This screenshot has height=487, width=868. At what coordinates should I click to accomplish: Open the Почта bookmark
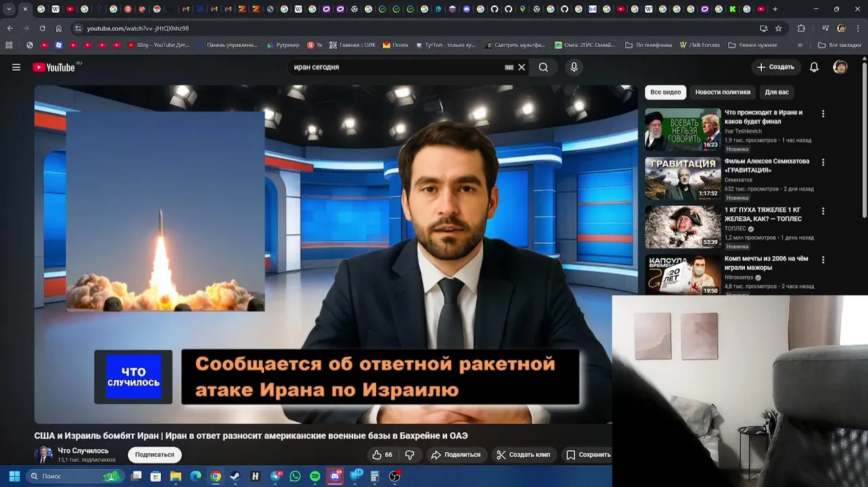396,45
